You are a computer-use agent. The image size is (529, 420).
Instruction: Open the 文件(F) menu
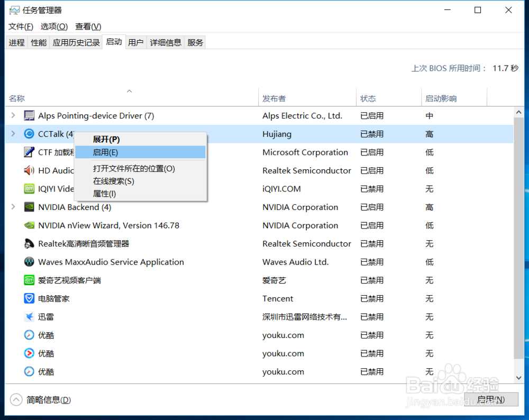(x=21, y=26)
